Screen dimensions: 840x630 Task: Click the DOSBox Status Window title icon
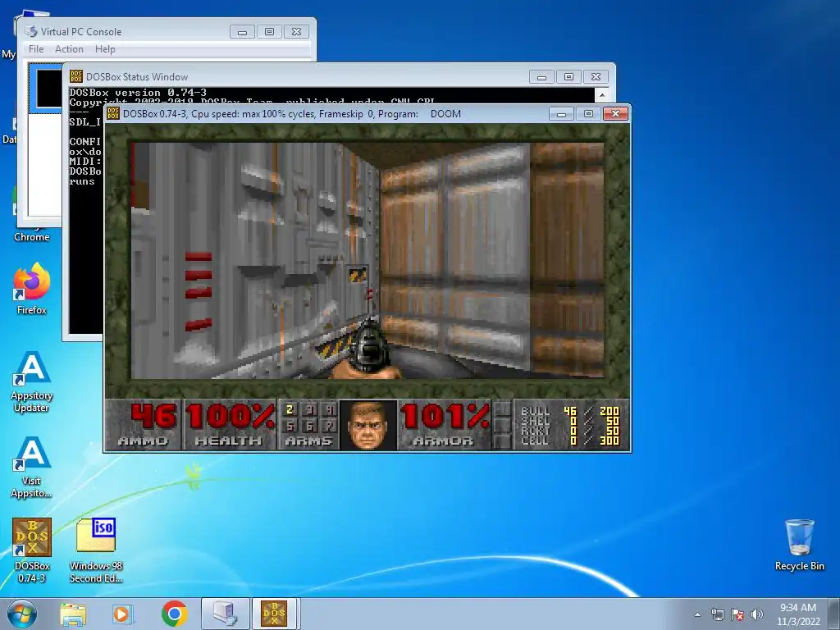click(x=76, y=76)
